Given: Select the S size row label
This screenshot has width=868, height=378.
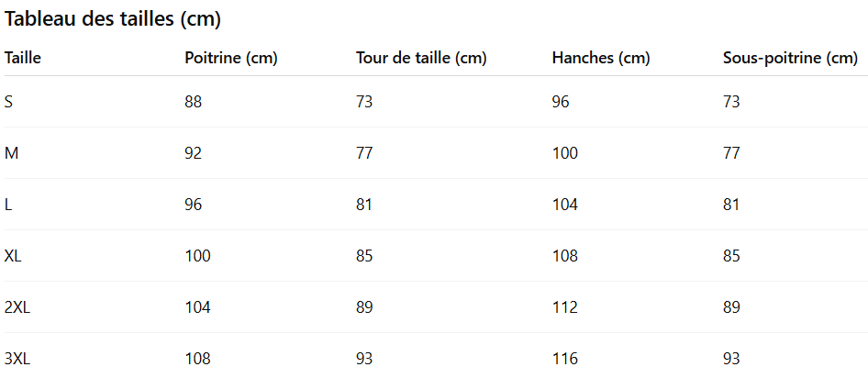Looking at the screenshot, I should (x=8, y=102).
